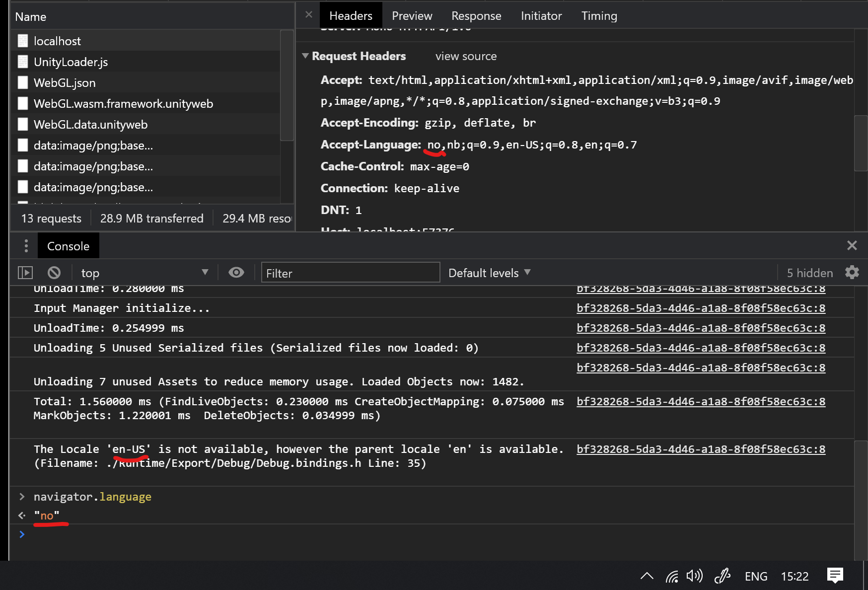Open the Default levels dropdown
Viewport: 868px width, 590px height.
pos(489,273)
